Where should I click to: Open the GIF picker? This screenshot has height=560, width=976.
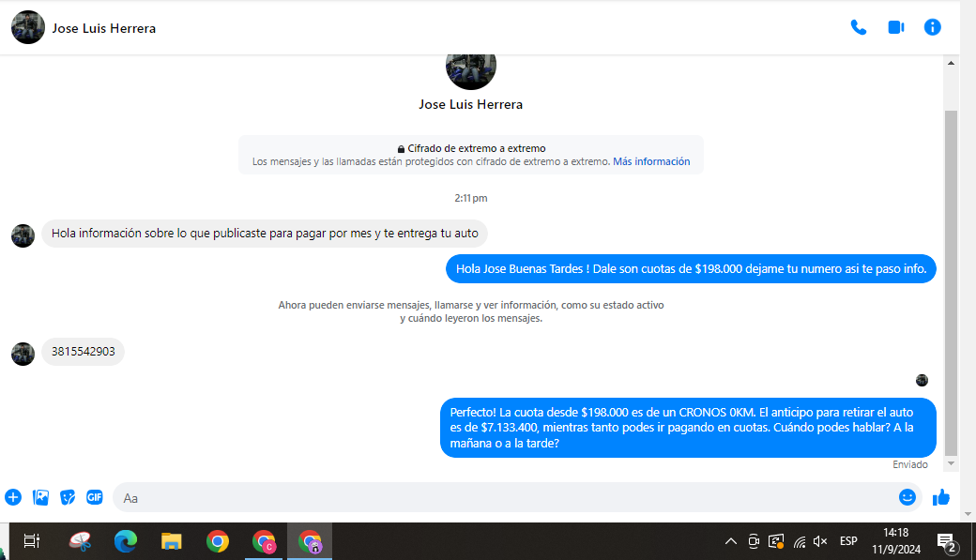(x=95, y=497)
